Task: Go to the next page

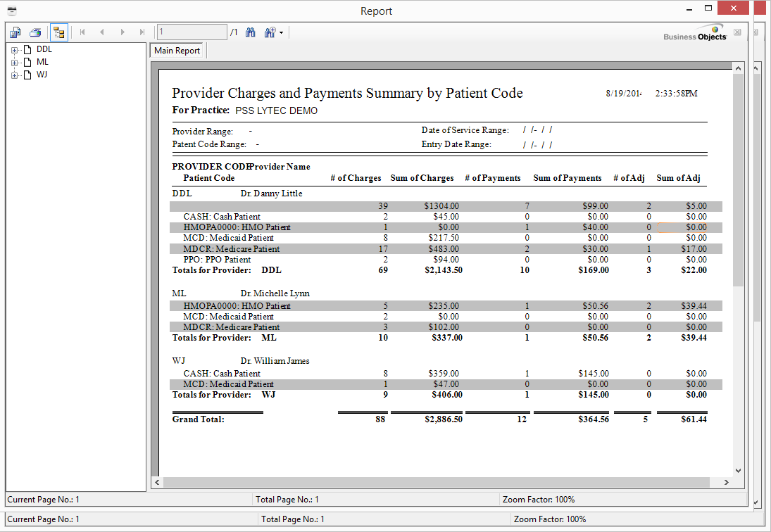Action: pyautogui.click(x=123, y=32)
